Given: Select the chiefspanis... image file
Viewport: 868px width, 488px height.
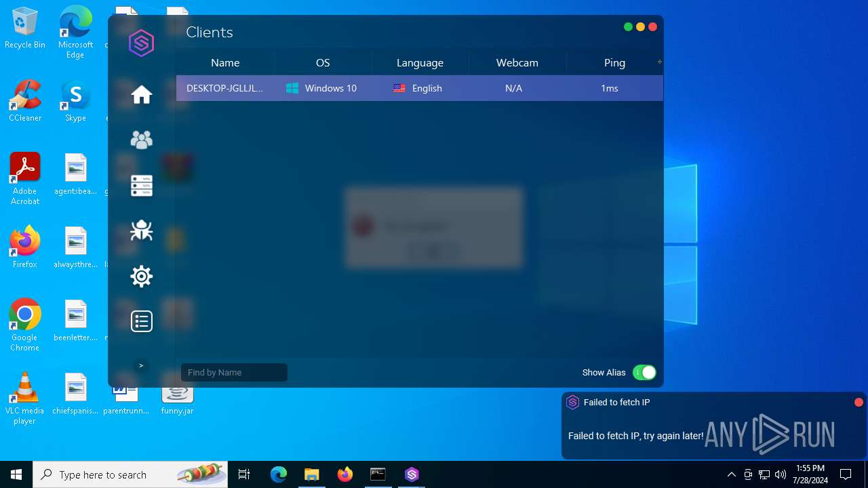Looking at the screenshot, I should point(75,394).
